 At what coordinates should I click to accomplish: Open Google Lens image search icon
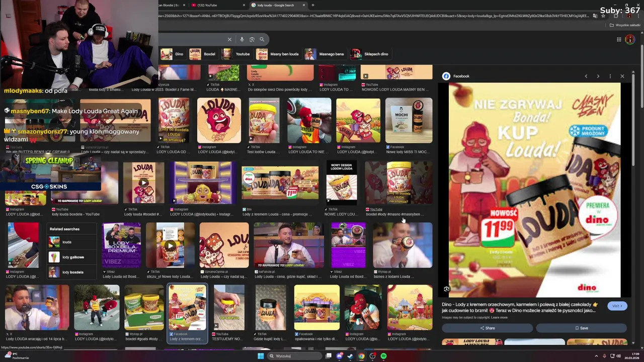[x=252, y=39]
